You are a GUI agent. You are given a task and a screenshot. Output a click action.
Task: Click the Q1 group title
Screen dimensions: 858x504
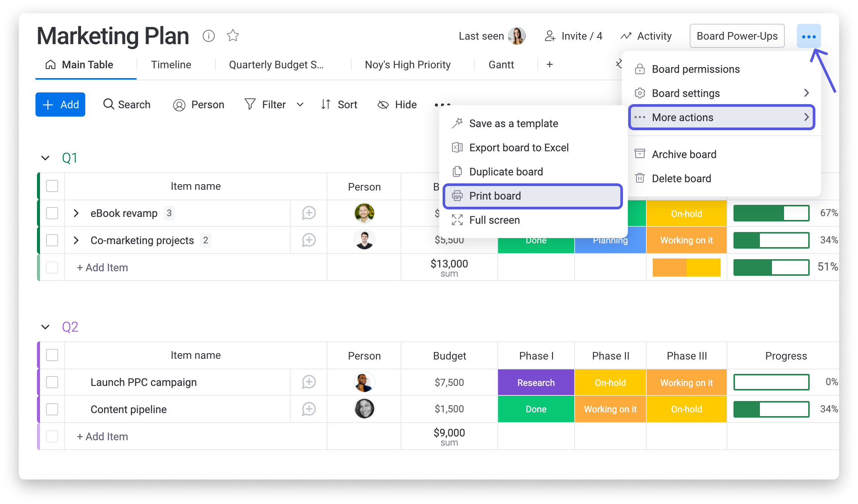pyautogui.click(x=70, y=158)
